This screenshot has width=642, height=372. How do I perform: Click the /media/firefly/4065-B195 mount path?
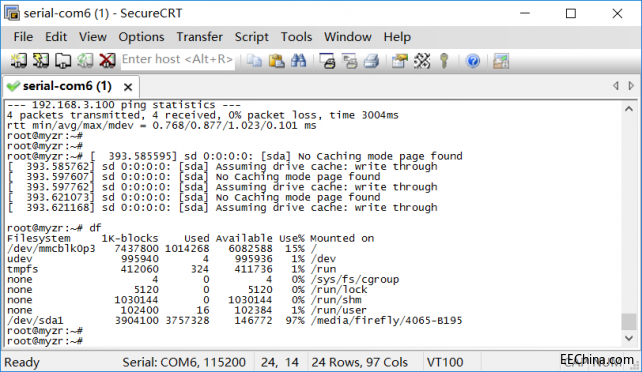(387, 320)
